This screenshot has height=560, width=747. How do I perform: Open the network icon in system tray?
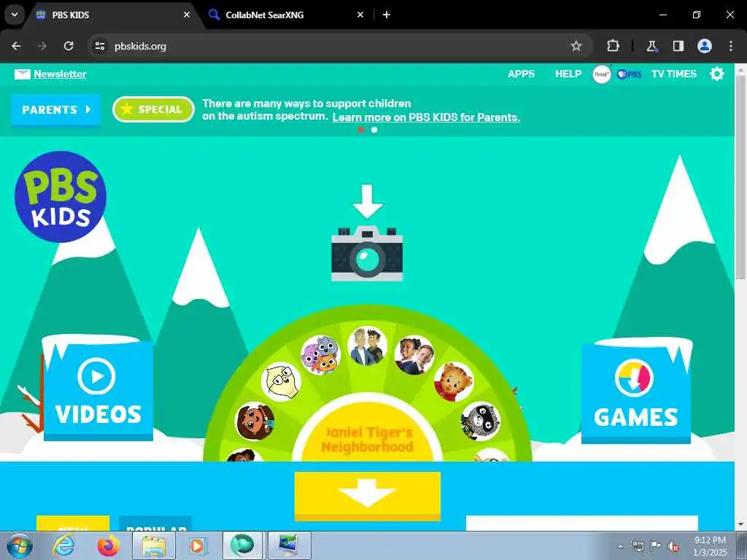pyautogui.click(x=638, y=547)
